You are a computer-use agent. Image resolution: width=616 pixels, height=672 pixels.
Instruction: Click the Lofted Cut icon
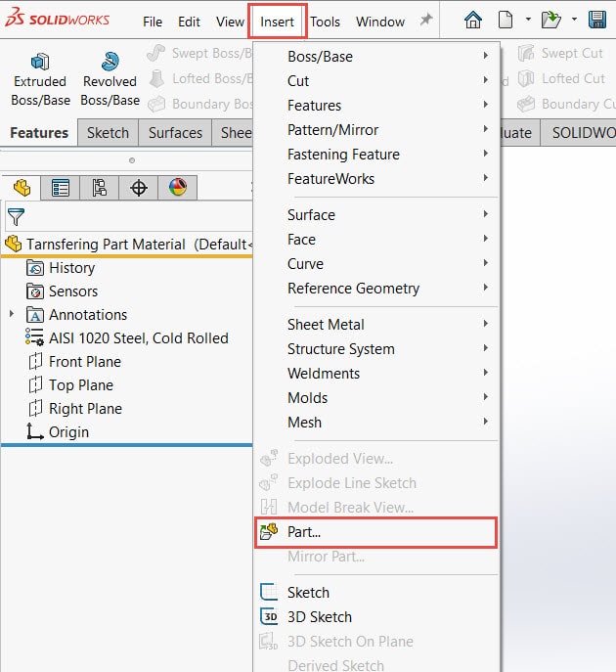(526, 79)
